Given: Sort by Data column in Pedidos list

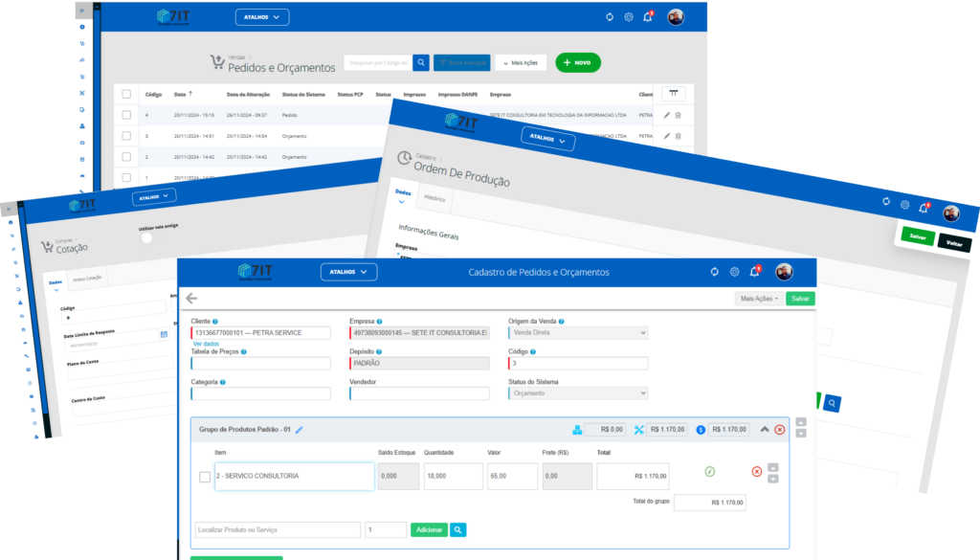Looking at the screenshot, I should [x=183, y=95].
